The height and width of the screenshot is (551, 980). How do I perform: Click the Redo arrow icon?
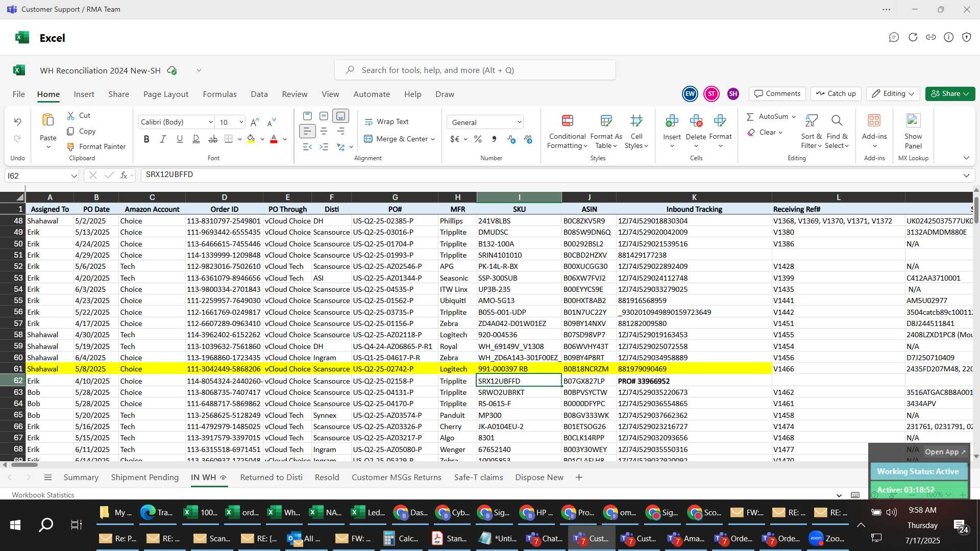coord(17,139)
